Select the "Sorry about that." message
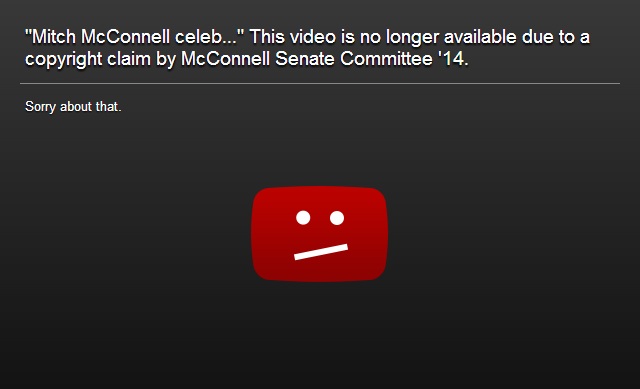640x389 pixels. (x=73, y=107)
